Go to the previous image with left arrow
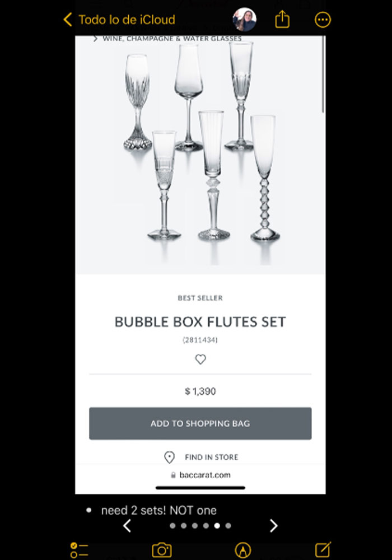Screen dimensions: 392x560 (x=127, y=526)
